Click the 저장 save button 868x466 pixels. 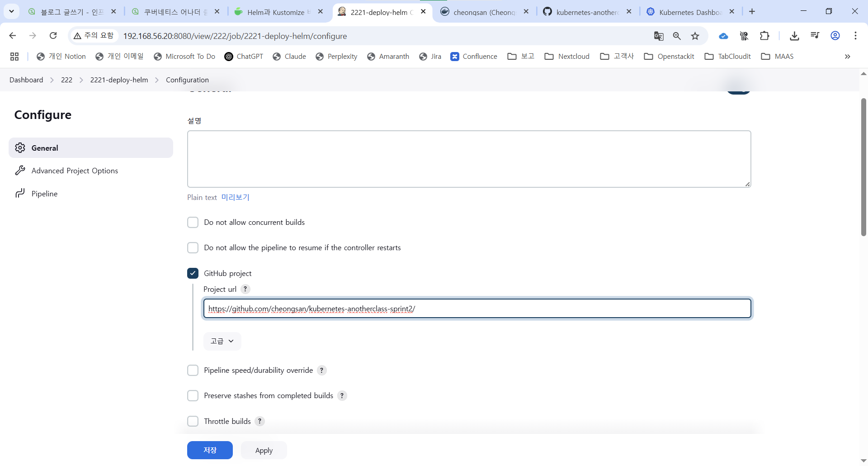210,450
